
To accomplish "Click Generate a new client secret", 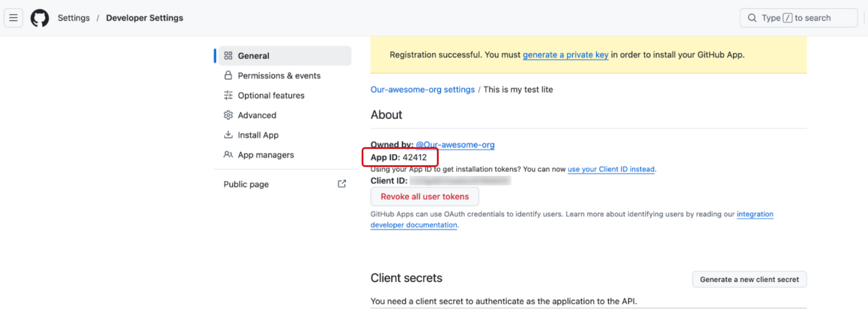I will 749,279.
